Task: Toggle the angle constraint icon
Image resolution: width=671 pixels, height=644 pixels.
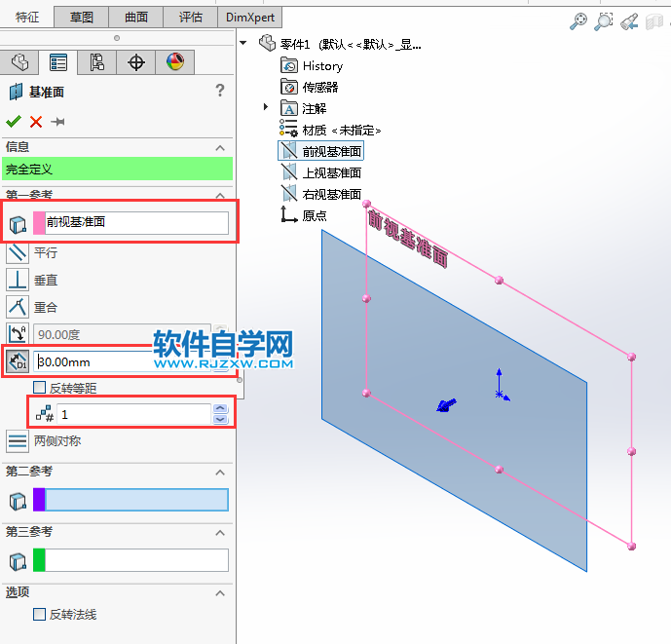Action: click(x=18, y=334)
